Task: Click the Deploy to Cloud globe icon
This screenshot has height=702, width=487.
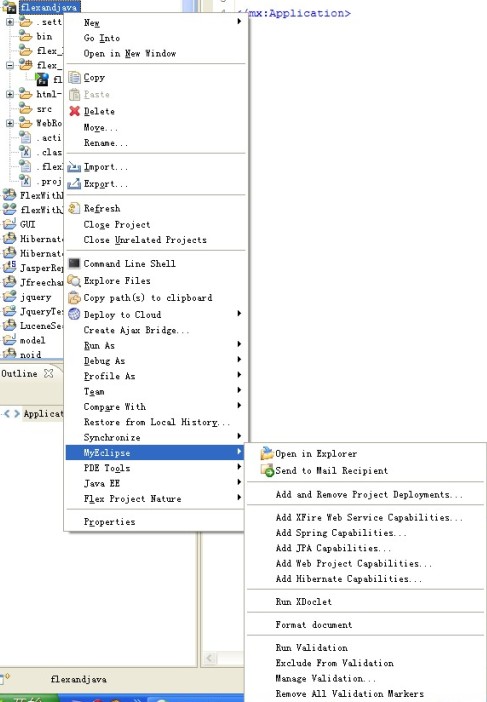Action: tap(74, 314)
